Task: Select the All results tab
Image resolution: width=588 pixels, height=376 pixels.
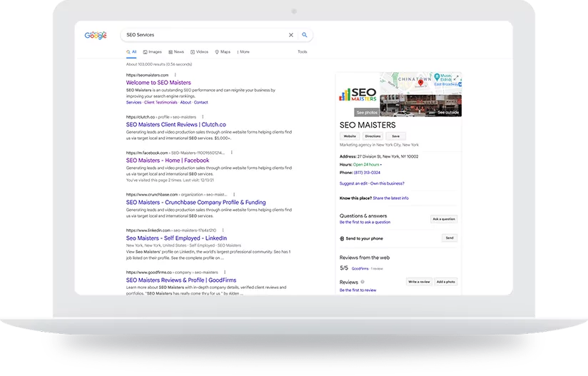Action: pos(131,52)
